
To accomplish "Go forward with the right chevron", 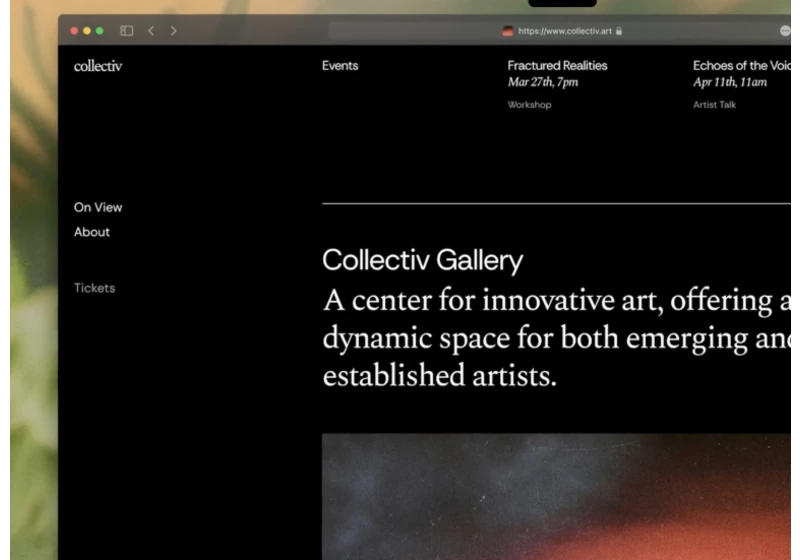I will coord(173,31).
